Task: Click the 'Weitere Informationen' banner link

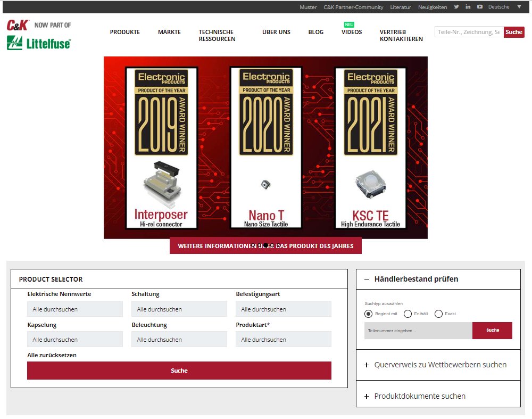Action: coord(265,245)
